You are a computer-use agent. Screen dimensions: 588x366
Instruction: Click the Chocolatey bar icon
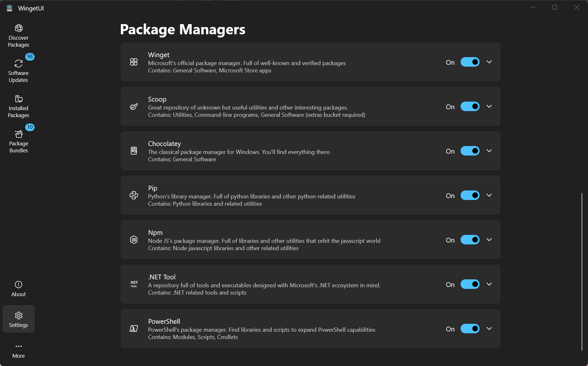point(134,151)
